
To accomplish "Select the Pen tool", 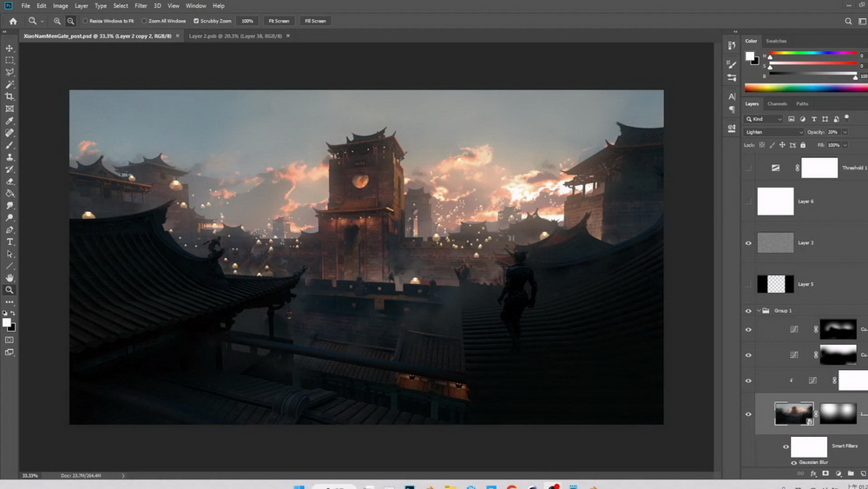I will (10, 230).
